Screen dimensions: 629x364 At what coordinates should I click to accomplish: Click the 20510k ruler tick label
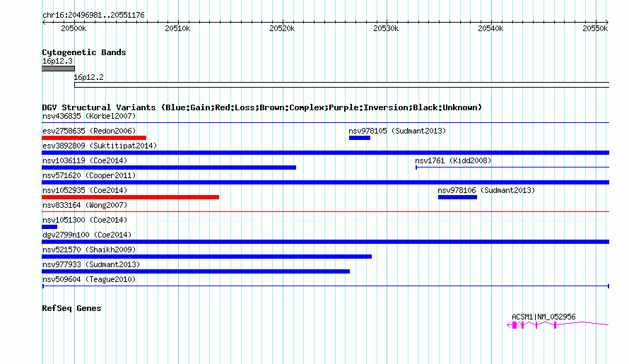pos(177,28)
